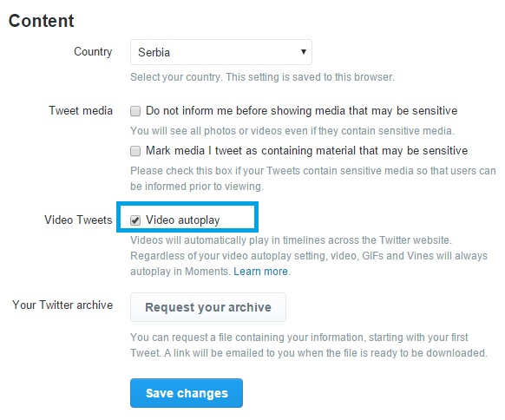Click the 'Please check this box' help text
Viewport: 505px width, 420px height.
coord(313,179)
